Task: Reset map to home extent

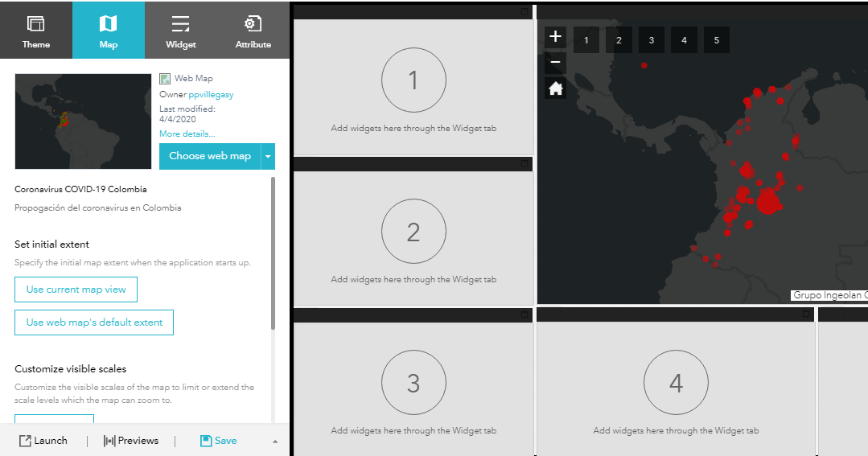Action: coord(555,88)
